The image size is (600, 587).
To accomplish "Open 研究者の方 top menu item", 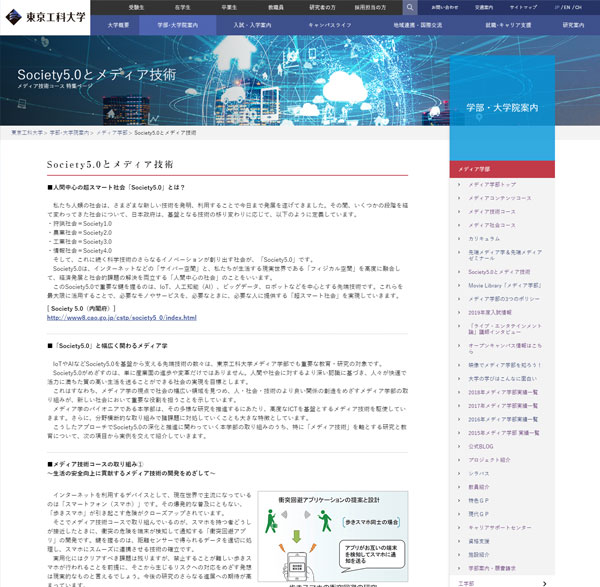I will click(x=322, y=7).
